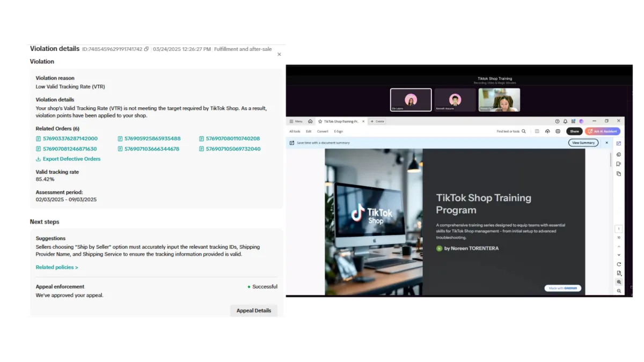Open comments panel icon in right sidebar
Screen dimensions: 644x362
click(619, 154)
